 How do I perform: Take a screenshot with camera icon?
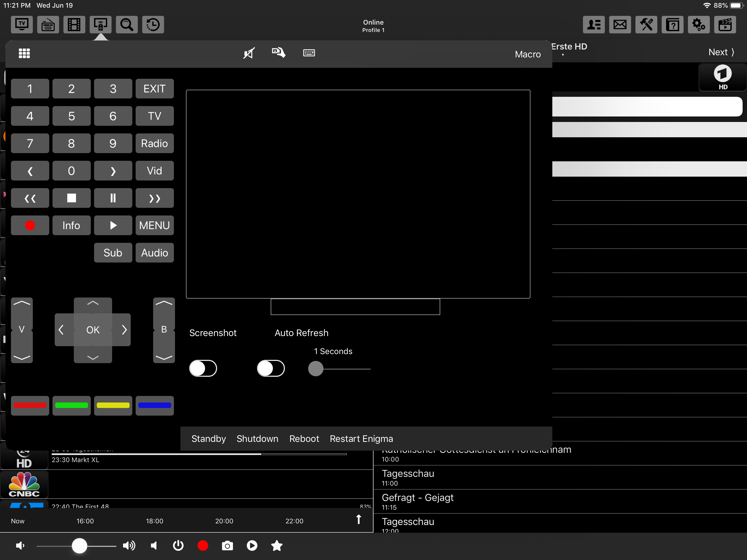coord(227,546)
